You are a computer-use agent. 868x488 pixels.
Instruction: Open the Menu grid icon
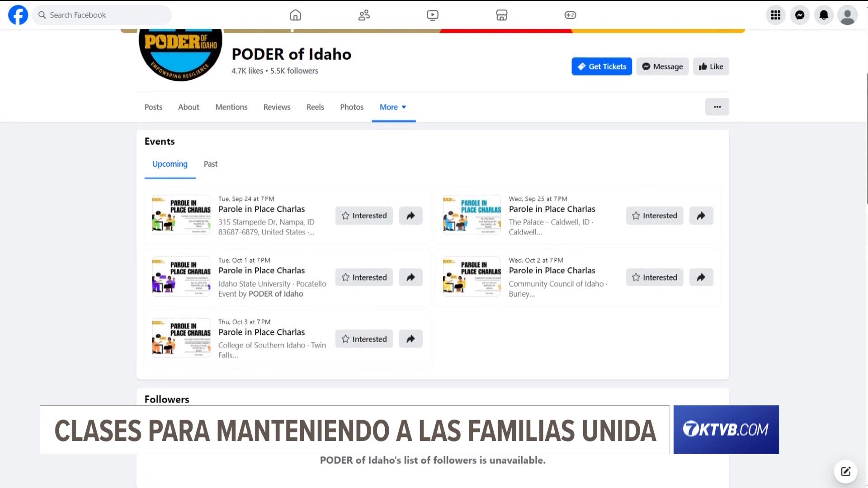coord(776,15)
